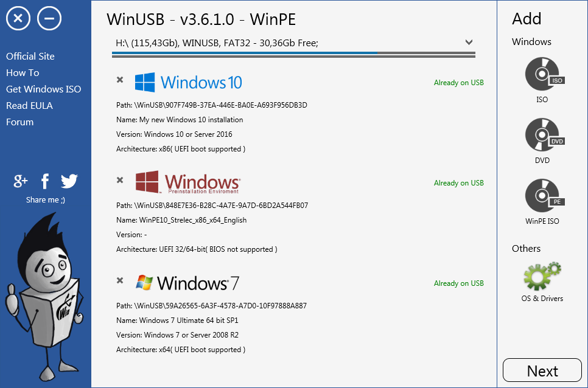Remove the Windows PE entry

click(120, 180)
